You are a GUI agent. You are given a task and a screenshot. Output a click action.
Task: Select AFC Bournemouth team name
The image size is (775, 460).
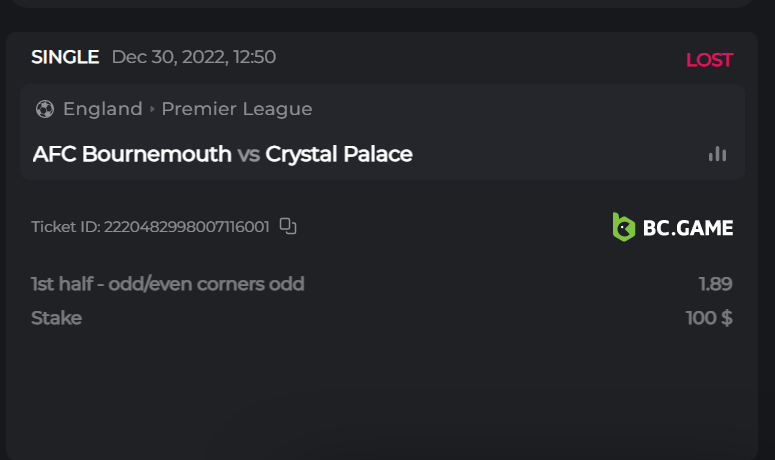[x=131, y=154]
